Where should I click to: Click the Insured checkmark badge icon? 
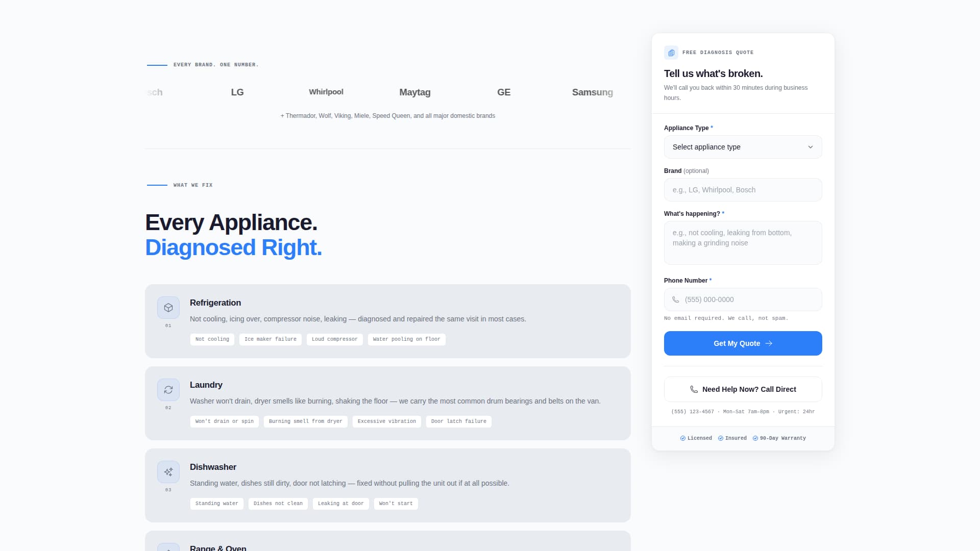(721, 438)
